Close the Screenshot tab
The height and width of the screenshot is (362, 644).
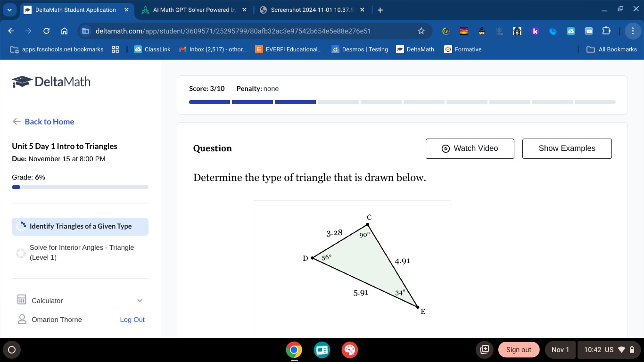362,10
